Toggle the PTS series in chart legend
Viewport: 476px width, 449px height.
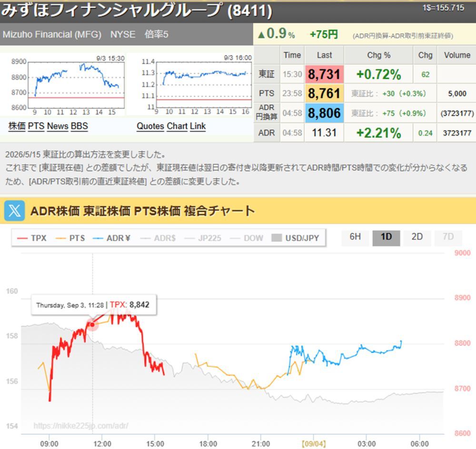[x=70, y=238]
